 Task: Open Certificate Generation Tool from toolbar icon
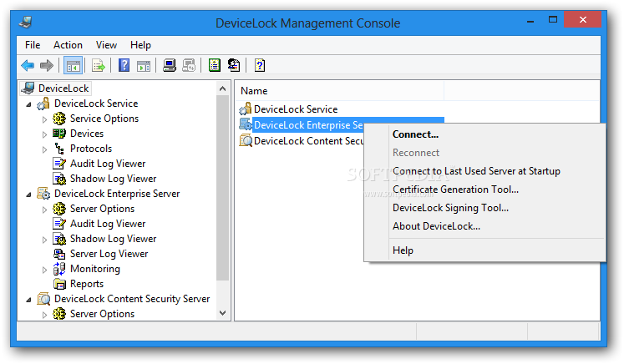pos(215,65)
